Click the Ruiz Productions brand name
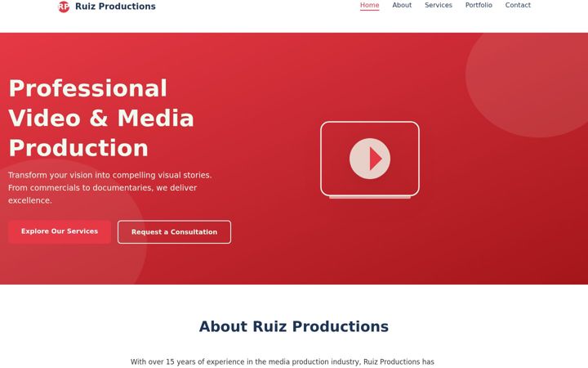This screenshot has width=588, height=368. tap(115, 7)
